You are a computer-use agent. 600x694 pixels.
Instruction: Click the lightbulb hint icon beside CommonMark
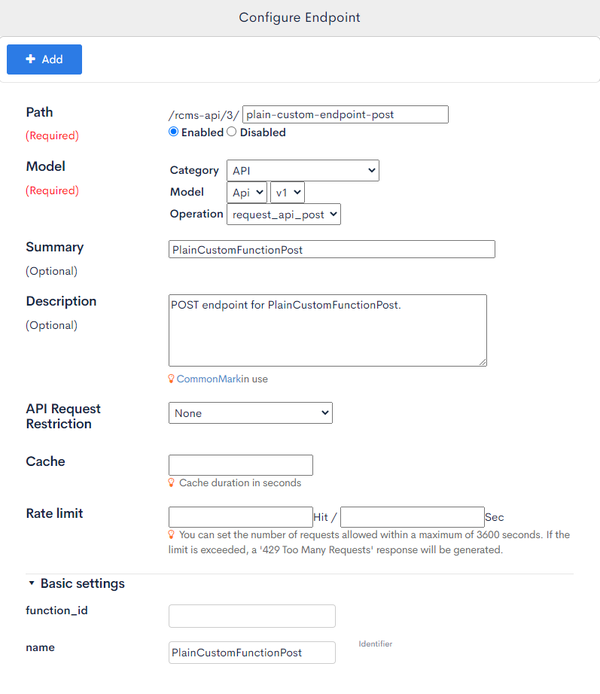pyautogui.click(x=171, y=379)
